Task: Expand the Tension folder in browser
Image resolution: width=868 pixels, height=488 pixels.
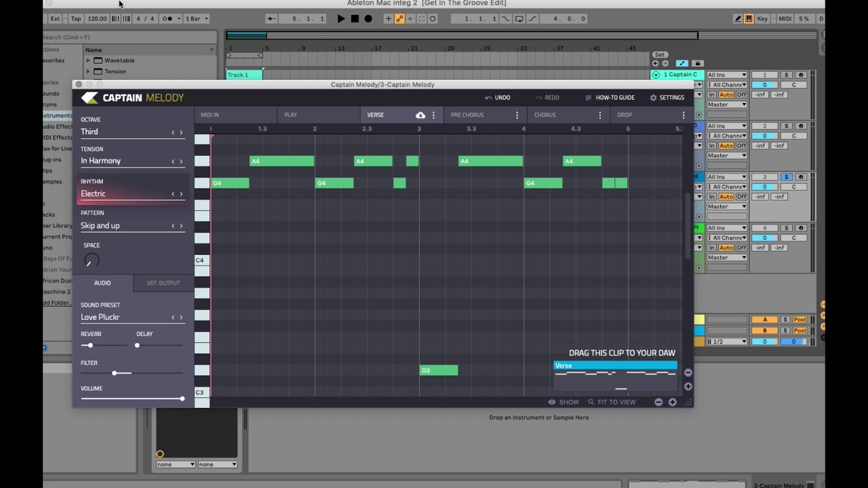Action: click(88, 71)
